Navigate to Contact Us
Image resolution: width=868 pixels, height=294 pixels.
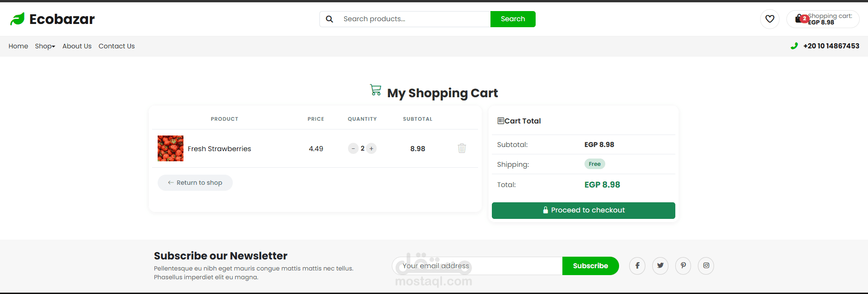tap(117, 46)
